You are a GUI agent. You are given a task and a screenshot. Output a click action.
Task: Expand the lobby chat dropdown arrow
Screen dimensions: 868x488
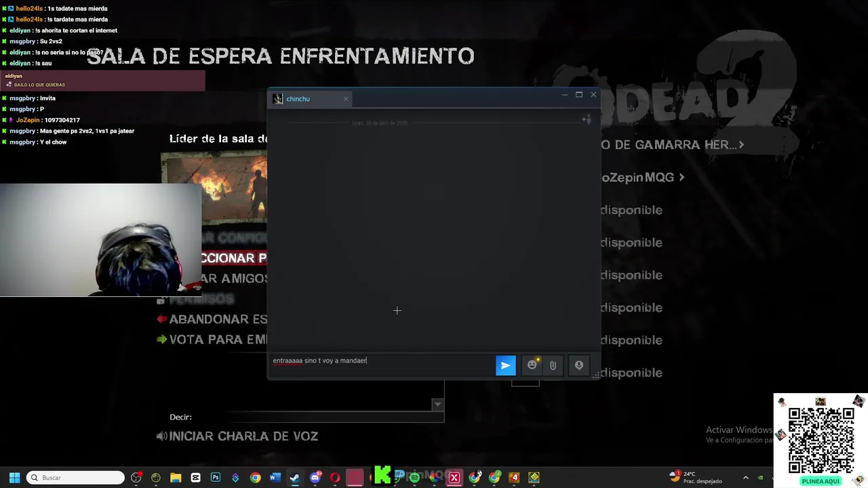pyautogui.click(x=437, y=404)
